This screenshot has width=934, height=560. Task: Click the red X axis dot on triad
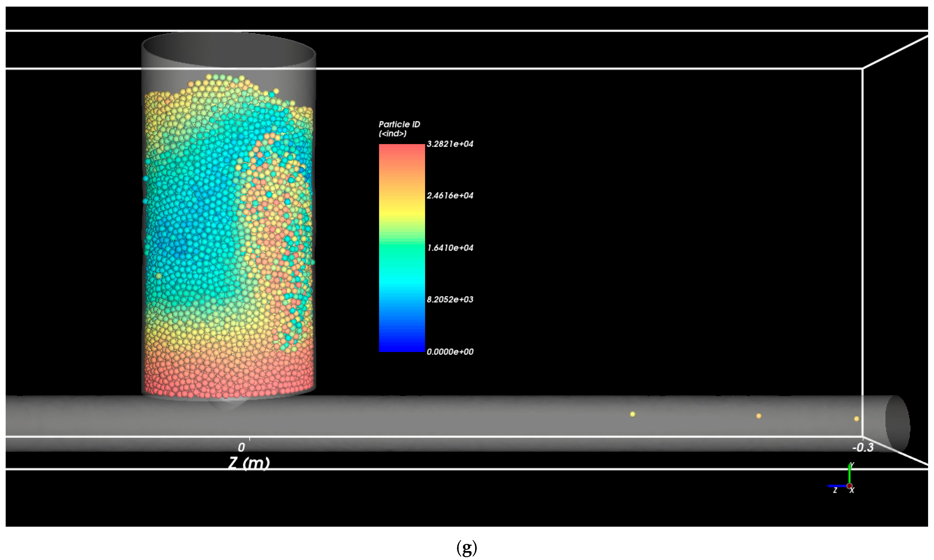point(849,486)
